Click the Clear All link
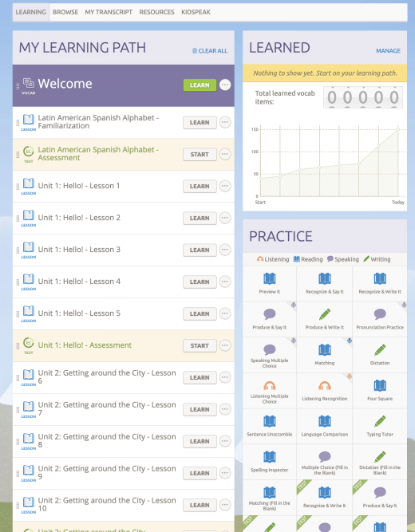This screenshot has width=415, height=532. (x=210, y=51)
